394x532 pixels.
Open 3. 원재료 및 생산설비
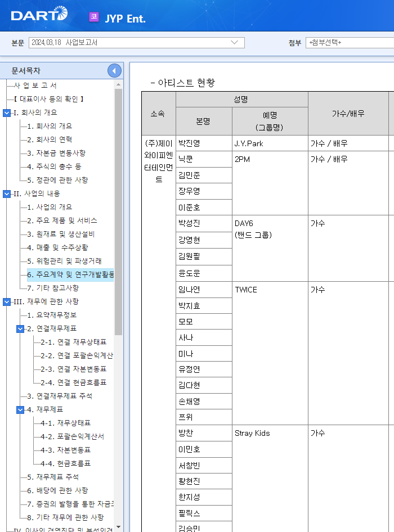tap(61, 234)
